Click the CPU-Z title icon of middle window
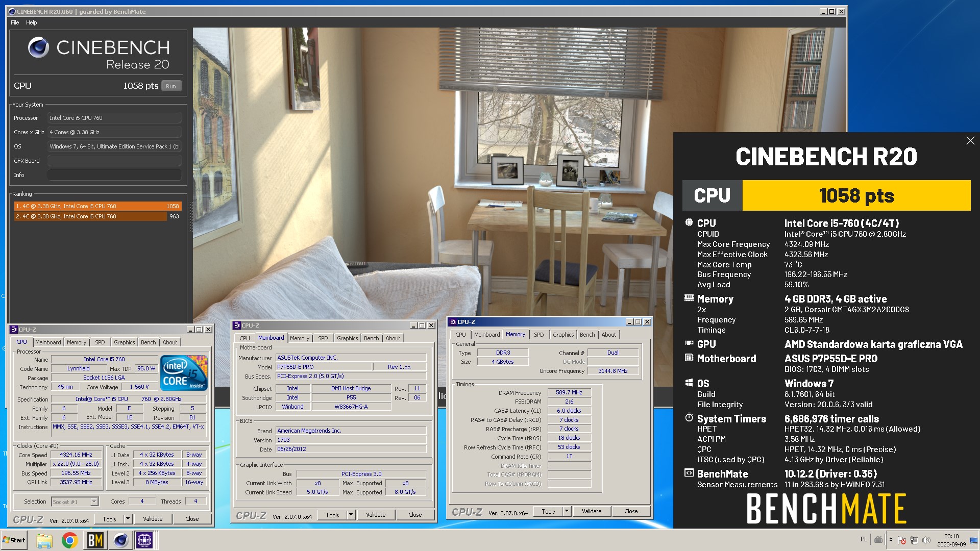The width and height of the screenshot is (980, 551). [237, 325]
